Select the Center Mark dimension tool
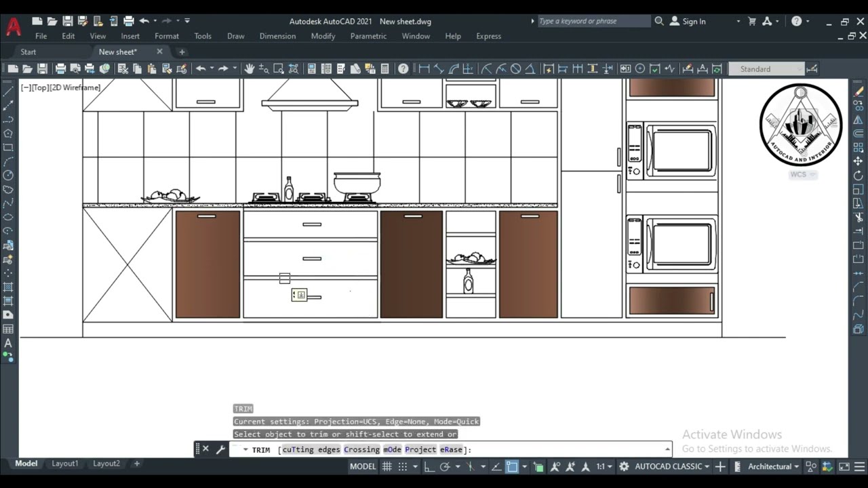This screenshot has height=488, width=868. click(639, 68)
